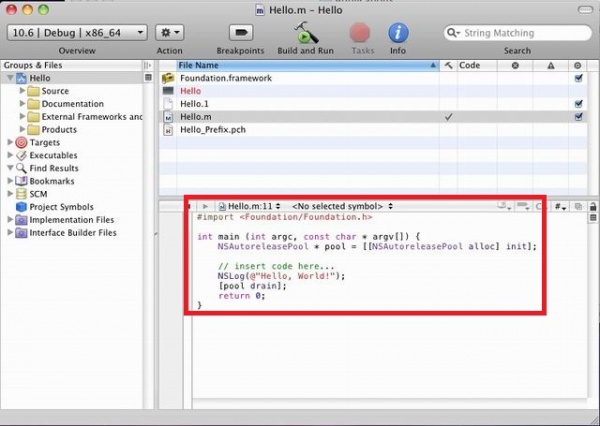This screenshot has height=426, width=600.
Task: Open the 10.6 Debug x86_64 overview popup
Action: pos(77,33)
